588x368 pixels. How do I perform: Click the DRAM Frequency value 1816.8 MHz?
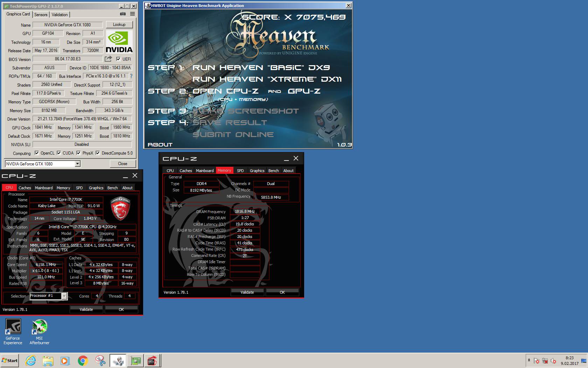[245, 211]
